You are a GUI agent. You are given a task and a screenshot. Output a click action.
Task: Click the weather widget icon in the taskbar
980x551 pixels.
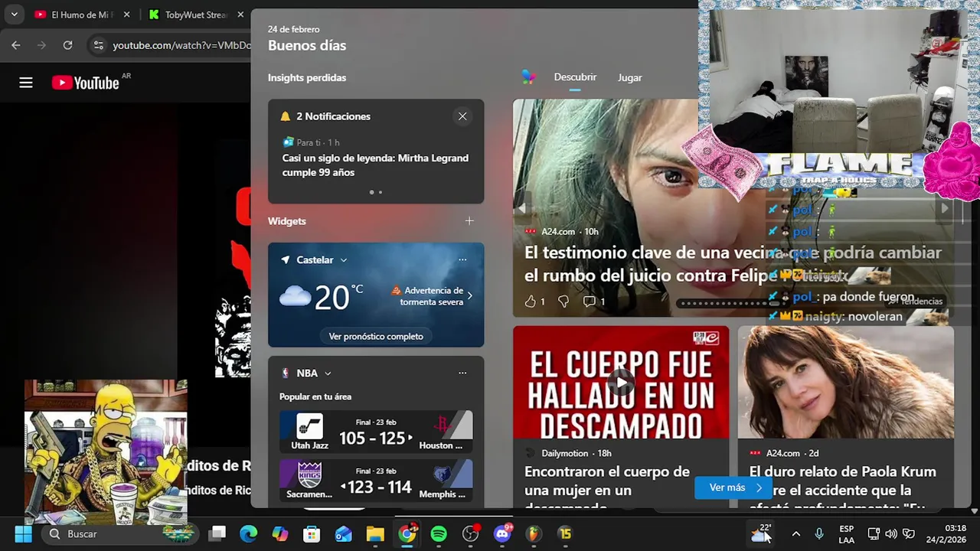761,533
